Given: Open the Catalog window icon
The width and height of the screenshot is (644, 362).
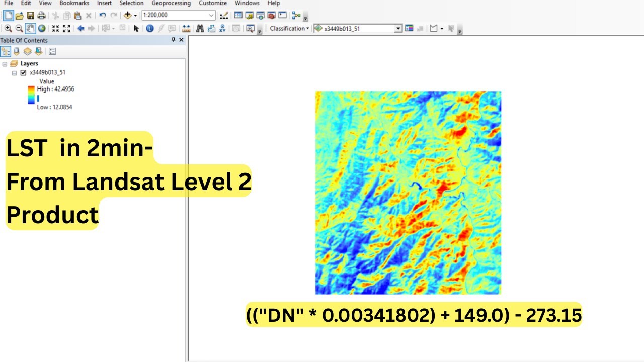Looking at the screenshot, I should (x=249, y=16).
